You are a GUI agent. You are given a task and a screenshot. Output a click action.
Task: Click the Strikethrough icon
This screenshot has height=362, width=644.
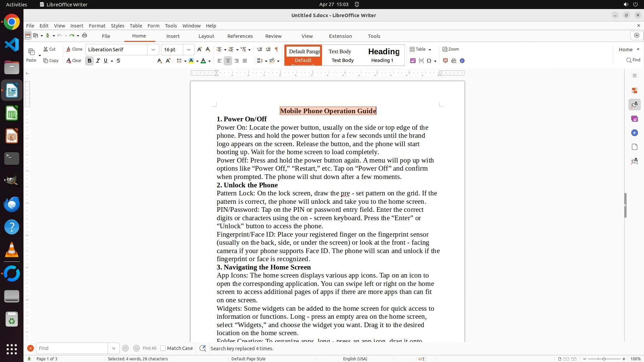point(118,61)
